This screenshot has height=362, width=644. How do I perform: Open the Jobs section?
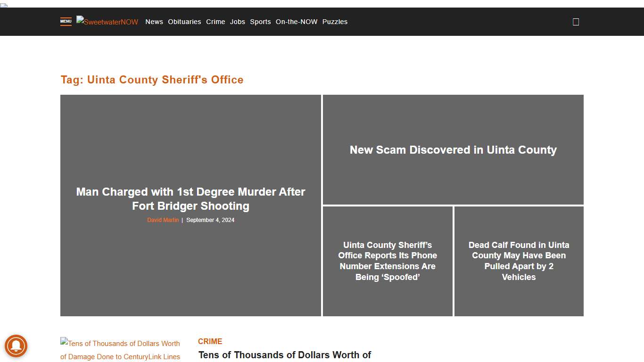pyautogui.click(x=238, y=22)
